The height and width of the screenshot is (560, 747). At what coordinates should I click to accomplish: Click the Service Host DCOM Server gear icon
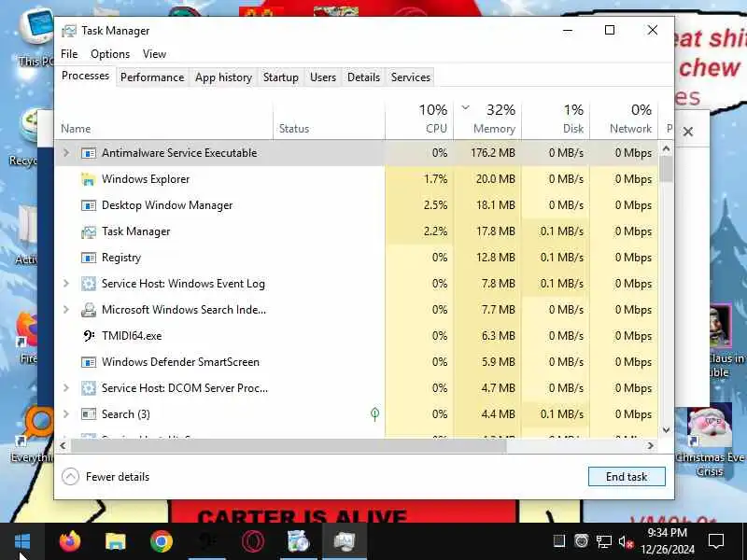pos(89,388)
